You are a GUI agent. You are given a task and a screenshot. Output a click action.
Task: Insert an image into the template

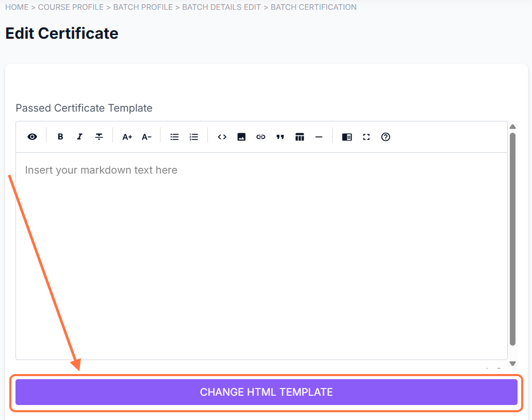click(241, 137)
